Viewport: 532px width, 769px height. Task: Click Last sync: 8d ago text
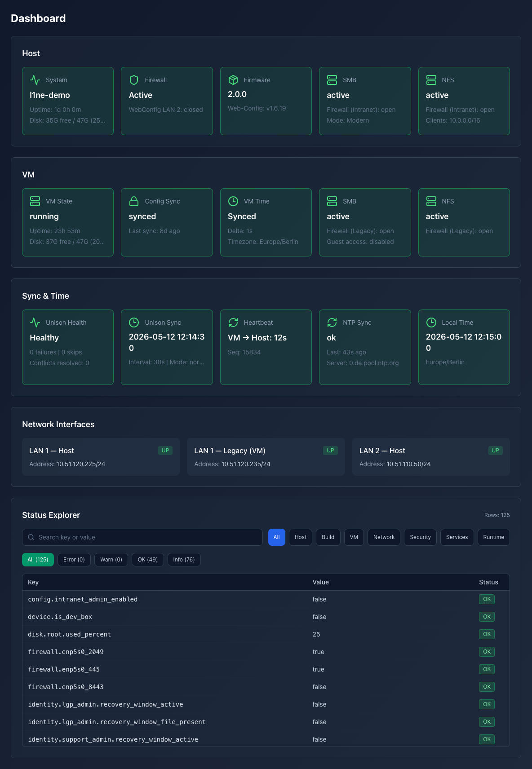(154, 231)
